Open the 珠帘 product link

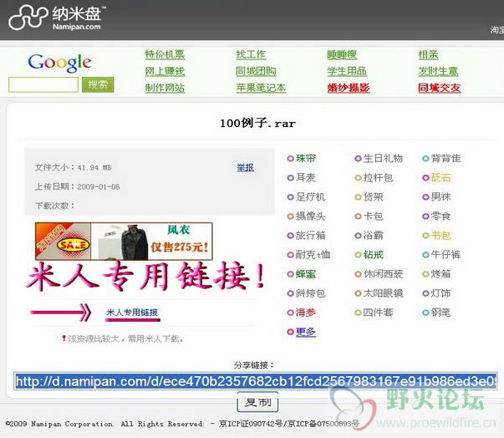(306, 158)
